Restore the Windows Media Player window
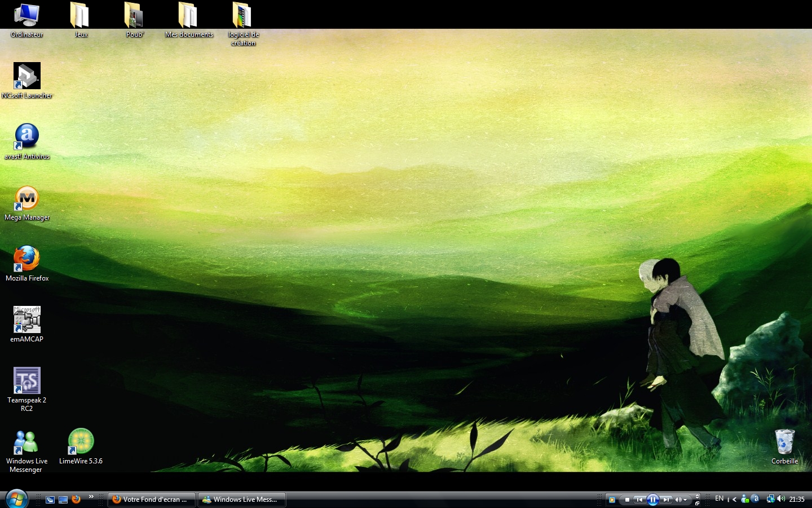Viewport: 812px width, 508px height. 697,503
